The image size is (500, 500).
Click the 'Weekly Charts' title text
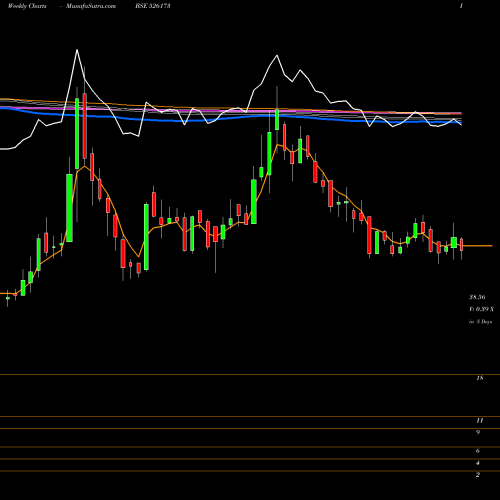pyautogui.click(x=27, y=6)
